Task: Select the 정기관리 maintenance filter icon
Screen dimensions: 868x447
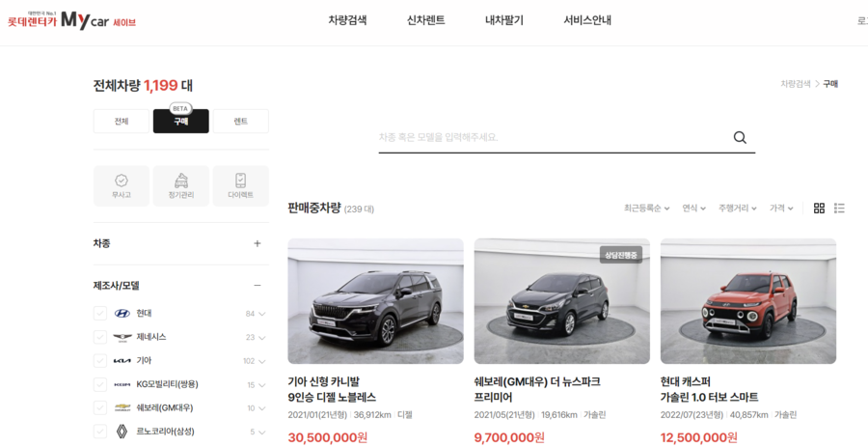Action: 181,185
